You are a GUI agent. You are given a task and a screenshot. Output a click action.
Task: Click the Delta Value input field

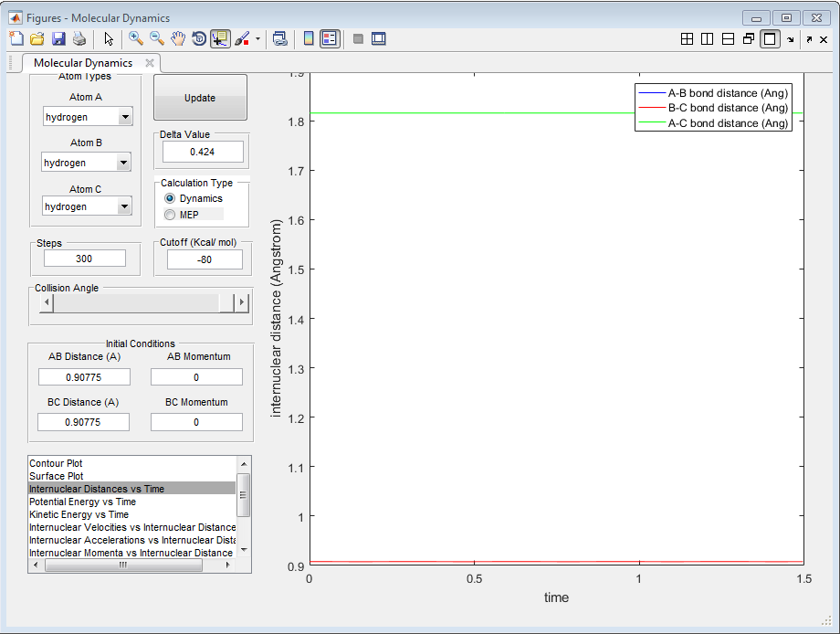coord(202,152)
